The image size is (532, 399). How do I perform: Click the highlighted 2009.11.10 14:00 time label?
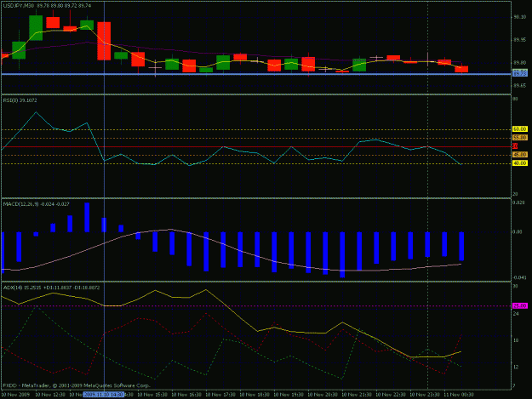coord(104,395)
